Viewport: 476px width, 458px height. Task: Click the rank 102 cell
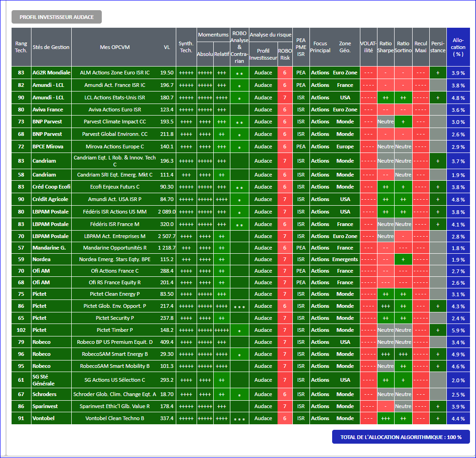tap(21, 330)
